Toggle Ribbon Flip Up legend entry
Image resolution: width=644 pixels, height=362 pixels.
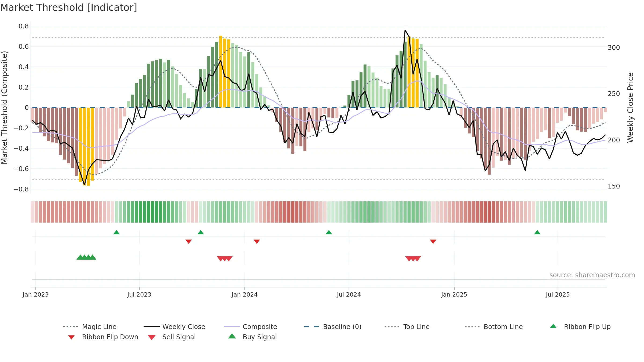coord(580,327)
